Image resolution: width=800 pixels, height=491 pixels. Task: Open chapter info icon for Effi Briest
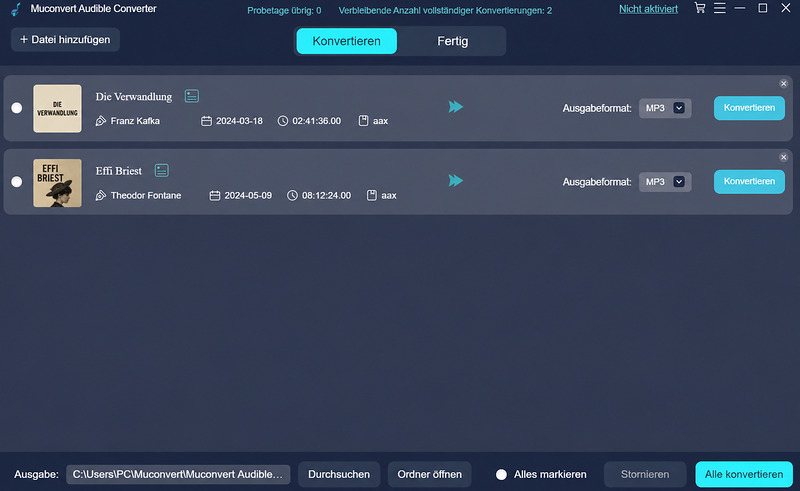pos(162,170)
